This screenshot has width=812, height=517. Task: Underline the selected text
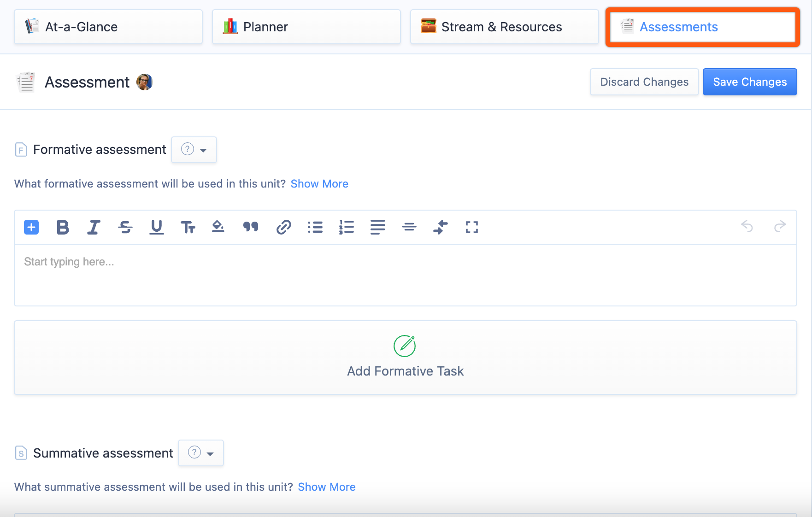pyautogui.click(x=157, y=227)
